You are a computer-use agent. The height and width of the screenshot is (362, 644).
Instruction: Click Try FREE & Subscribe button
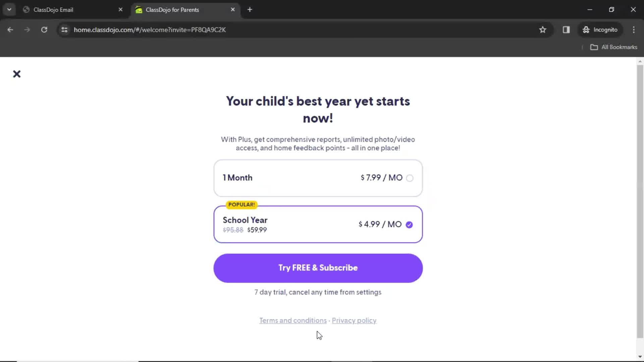coord(318,268)
